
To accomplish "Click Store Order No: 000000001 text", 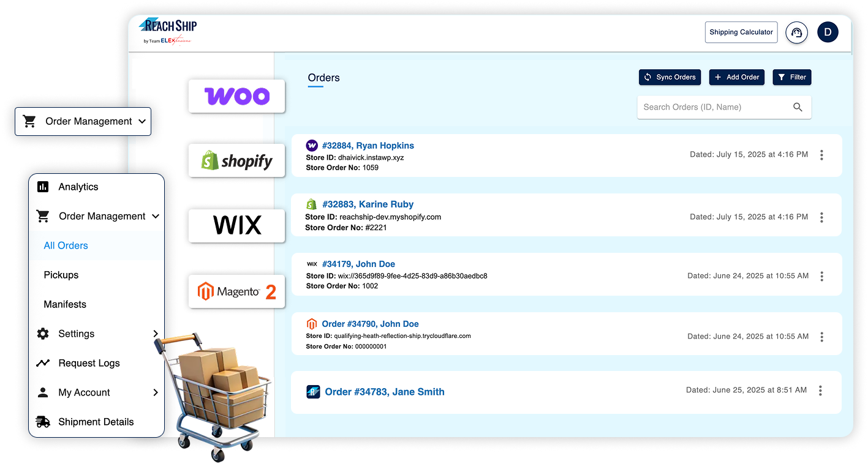I will click(x=346, y=347).
